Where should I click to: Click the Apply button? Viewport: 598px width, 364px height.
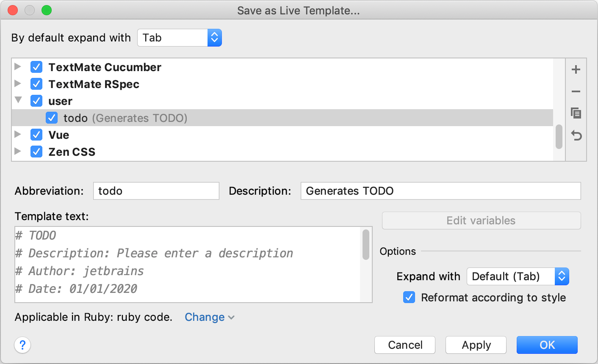click(476, 345)
